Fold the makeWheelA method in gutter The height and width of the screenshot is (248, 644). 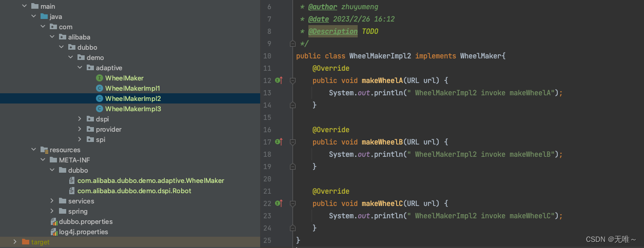point(292,80)
